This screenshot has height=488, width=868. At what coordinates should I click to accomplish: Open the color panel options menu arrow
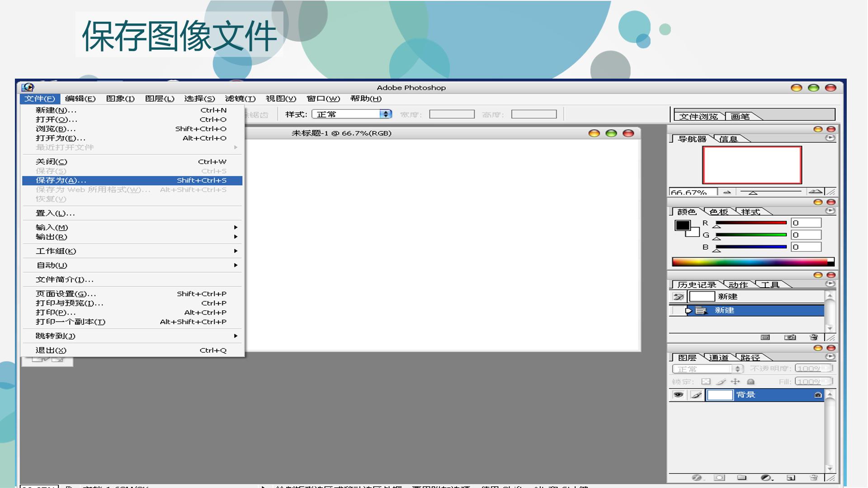click(x=830, y=211)
